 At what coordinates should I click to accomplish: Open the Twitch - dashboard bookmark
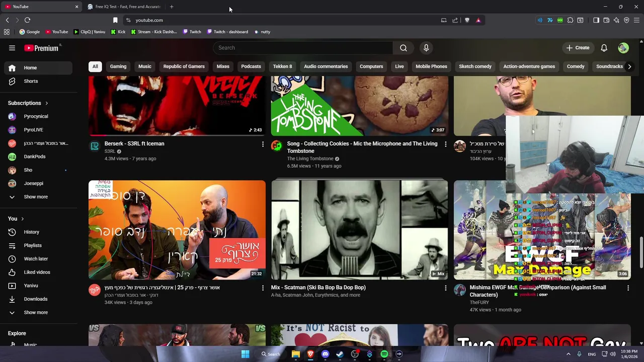(x=227, y=32)
